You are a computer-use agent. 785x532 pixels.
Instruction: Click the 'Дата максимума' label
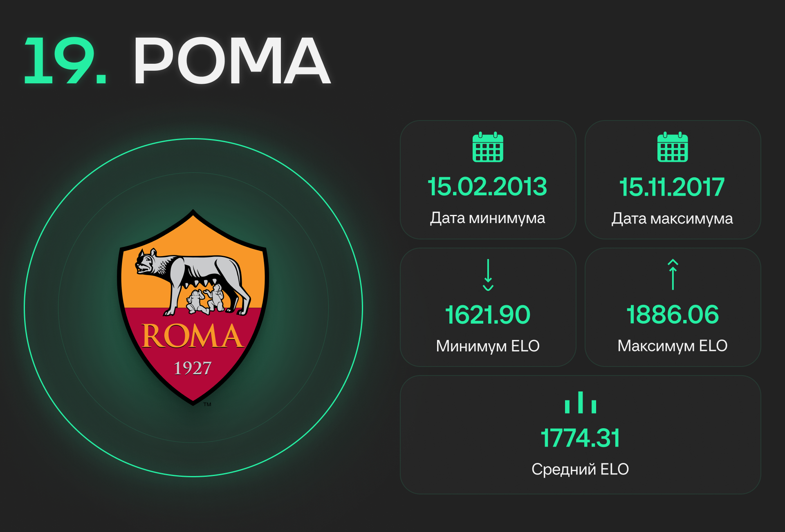point(672,219)
